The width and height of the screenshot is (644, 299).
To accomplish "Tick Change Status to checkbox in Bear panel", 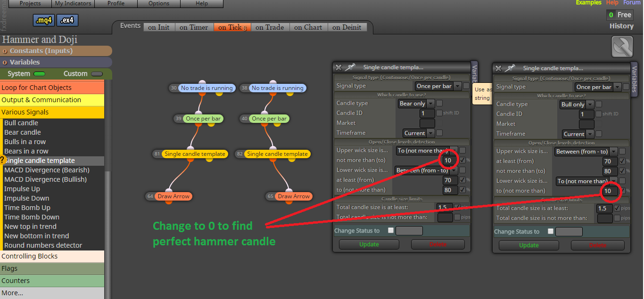I will (x=390, y=230).
